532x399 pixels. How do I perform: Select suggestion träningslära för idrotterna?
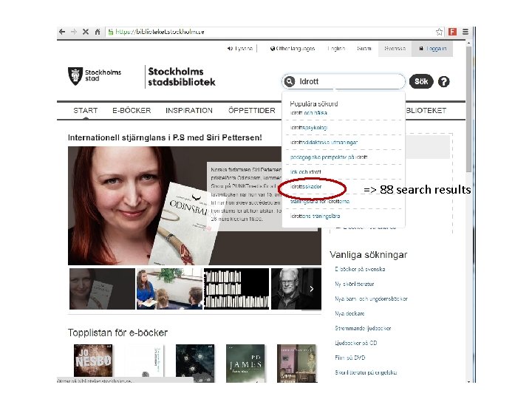[320, 202]
